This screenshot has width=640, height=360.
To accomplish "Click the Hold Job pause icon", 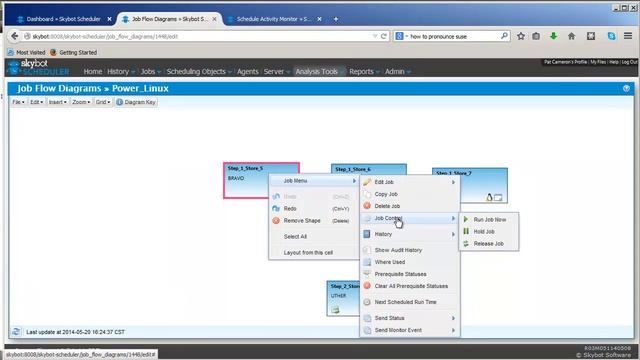I will click(x=466, y=231).
